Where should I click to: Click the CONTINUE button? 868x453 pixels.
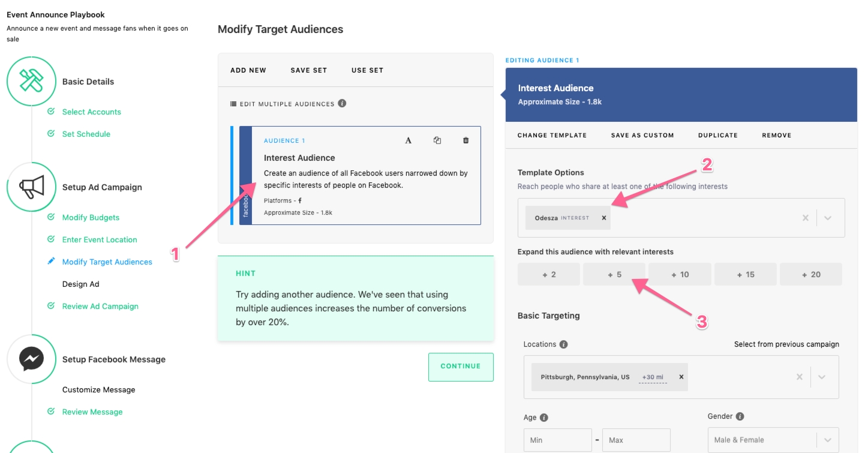[461, 367]
